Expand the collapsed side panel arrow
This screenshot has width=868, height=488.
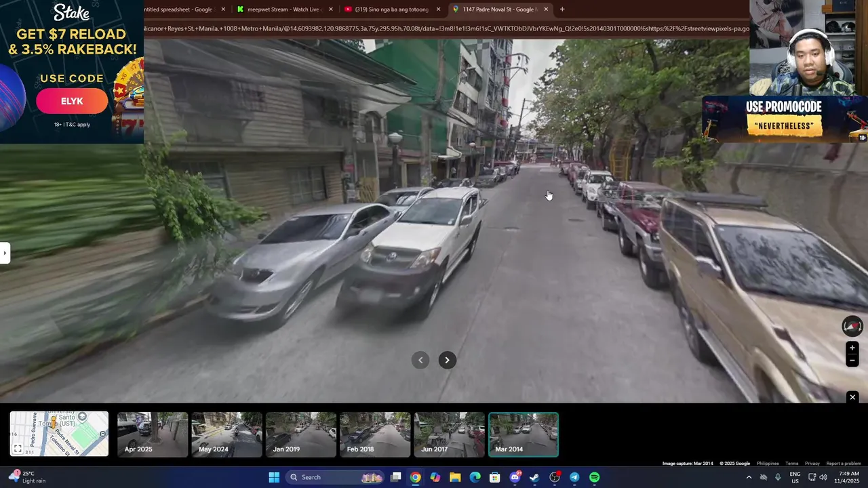pyautogui.click(x=5, y=253)
